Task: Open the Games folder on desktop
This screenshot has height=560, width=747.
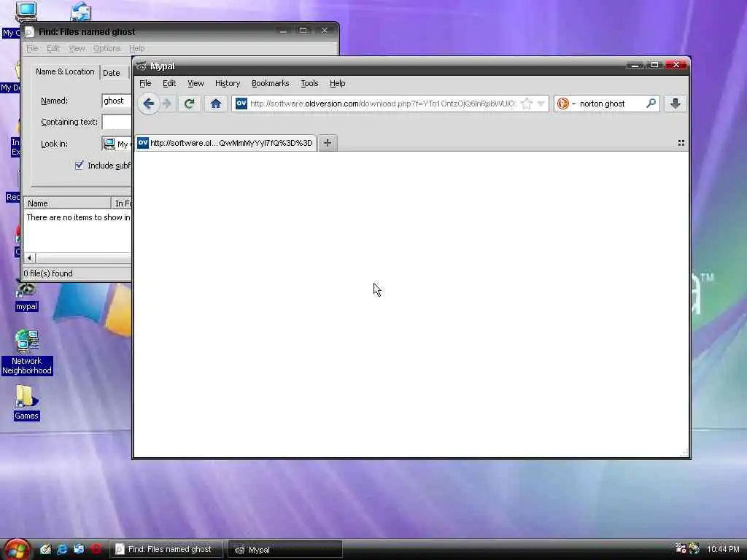Action: point(26,402)
